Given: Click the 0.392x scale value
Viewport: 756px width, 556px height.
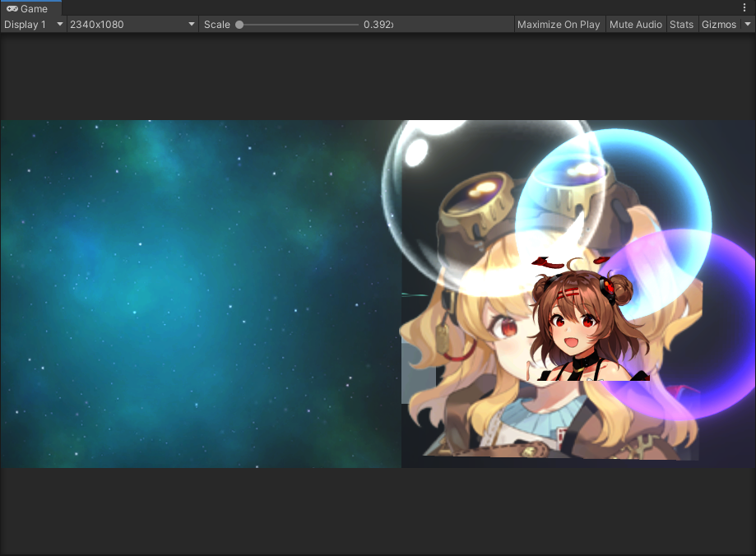Looking at the screenshot, I should coord(378,25).
